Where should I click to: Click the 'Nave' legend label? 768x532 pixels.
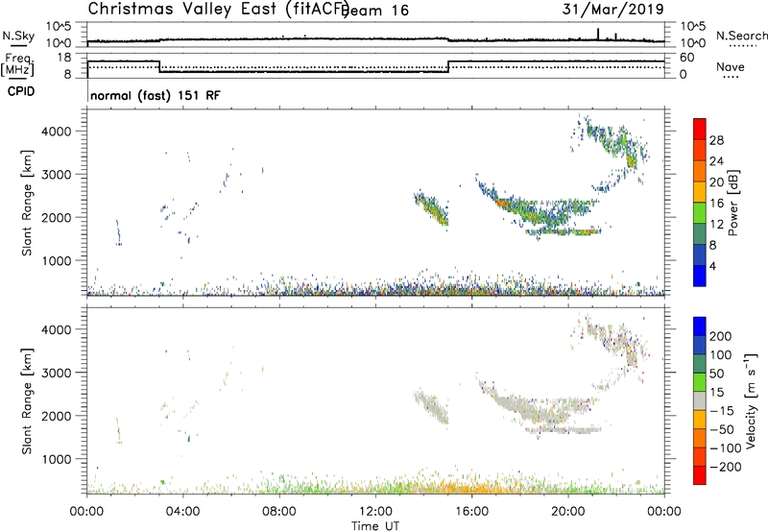coord(731,66)
